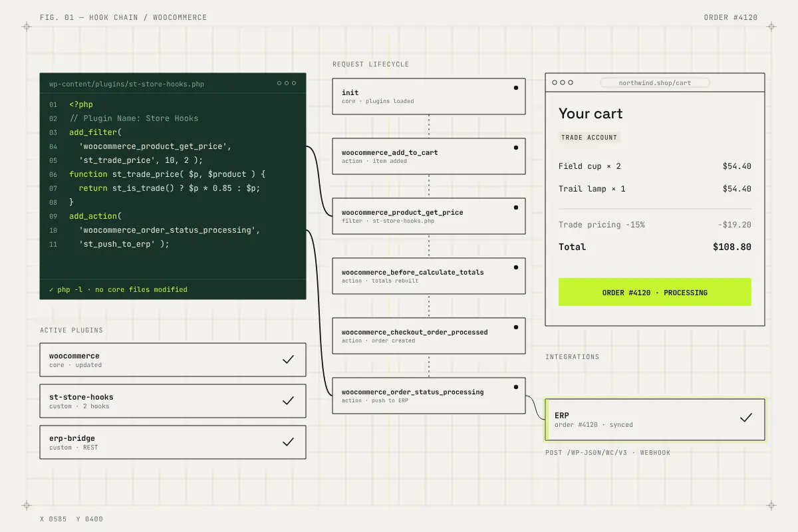Select the woocommerce plugin name

[x=74, y=356]
